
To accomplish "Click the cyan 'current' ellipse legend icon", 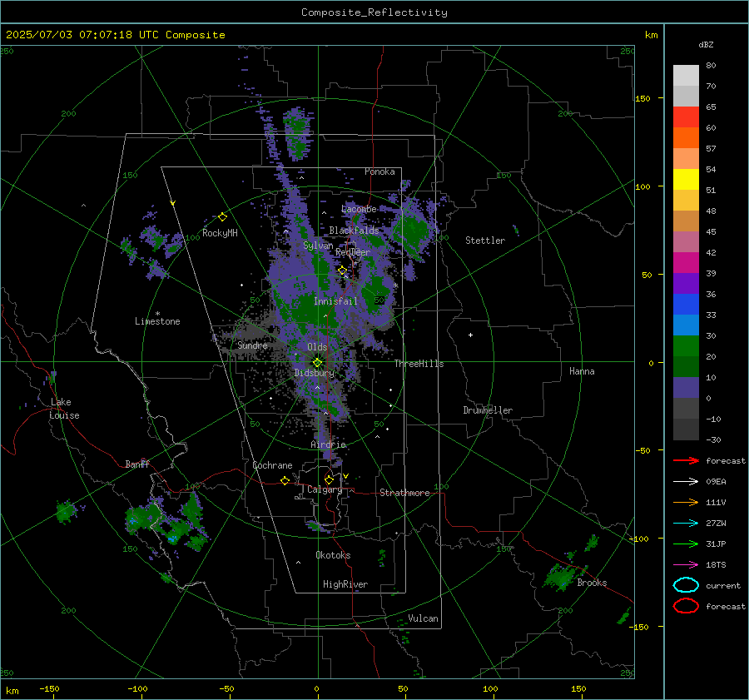I will point(686,585).
